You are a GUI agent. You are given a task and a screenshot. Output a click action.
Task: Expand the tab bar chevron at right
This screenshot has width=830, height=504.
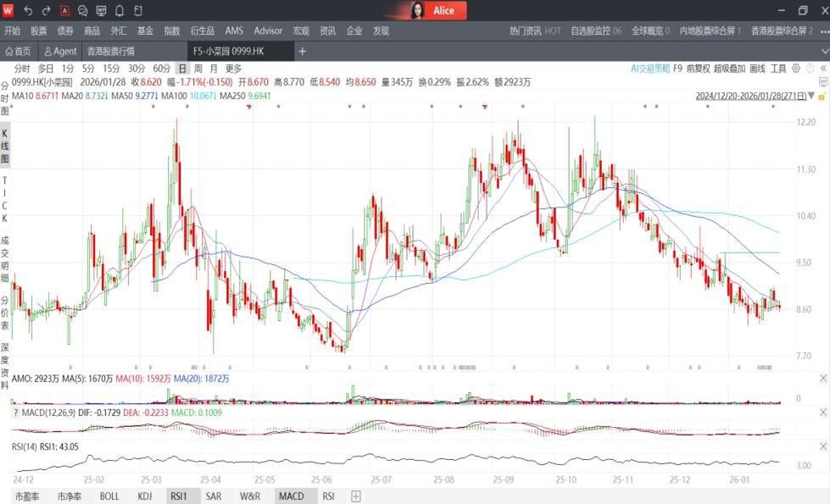click(x=823, y=51)
